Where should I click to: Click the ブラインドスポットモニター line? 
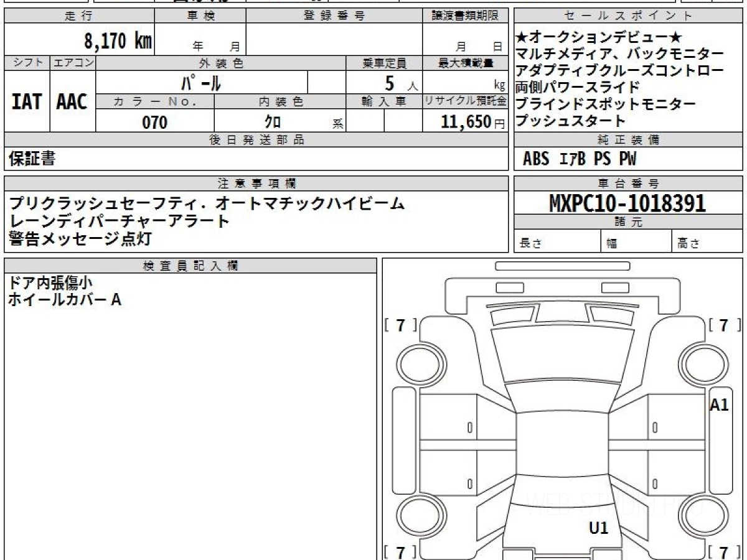(x=606, y=104)
